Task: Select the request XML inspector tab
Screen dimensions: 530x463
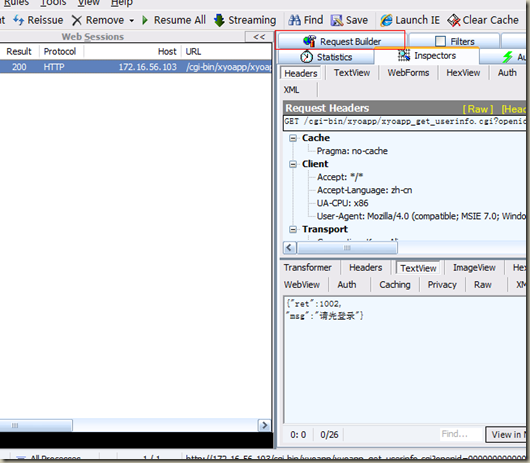Action: (291, 90)
